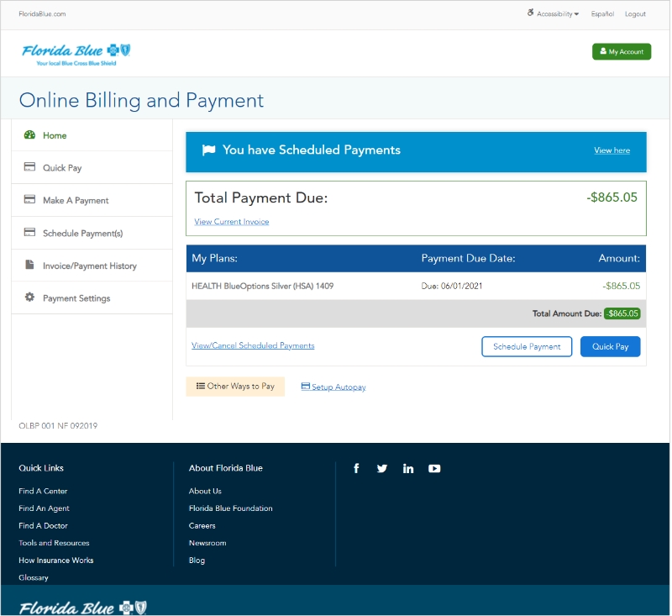This screenshot has height=616, width=672.
Task: Open the View Current Invoice link
Action: [x=232, y=222]
